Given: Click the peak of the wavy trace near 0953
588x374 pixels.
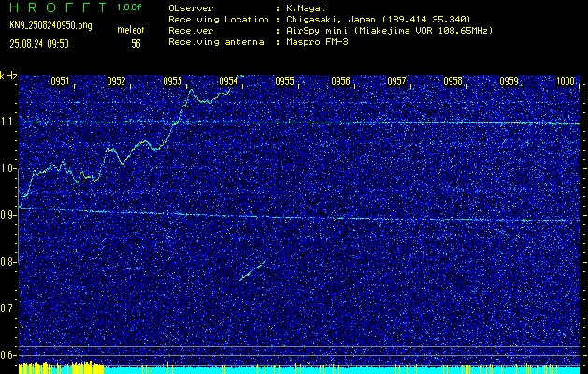Looking at the screenshot, I should (191, 89).
